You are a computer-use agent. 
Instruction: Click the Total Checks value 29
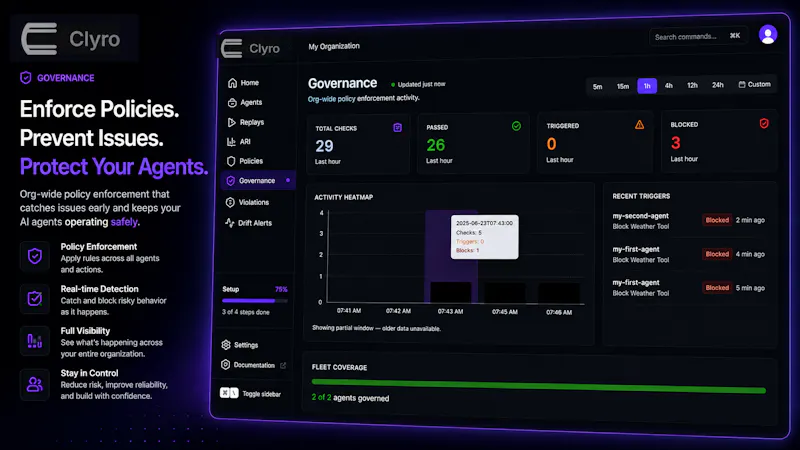tap(324, 146)
